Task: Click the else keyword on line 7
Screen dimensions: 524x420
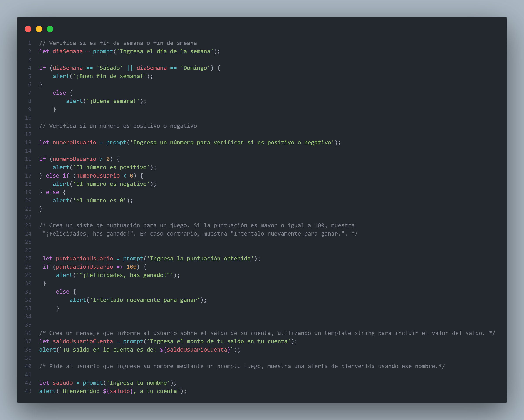Action: [x=59, y=93]
